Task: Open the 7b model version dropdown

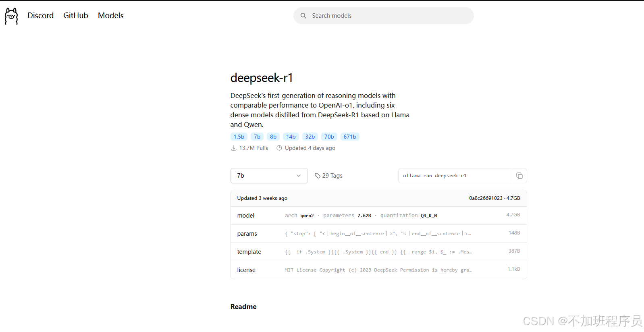Action: coord(269,176)
